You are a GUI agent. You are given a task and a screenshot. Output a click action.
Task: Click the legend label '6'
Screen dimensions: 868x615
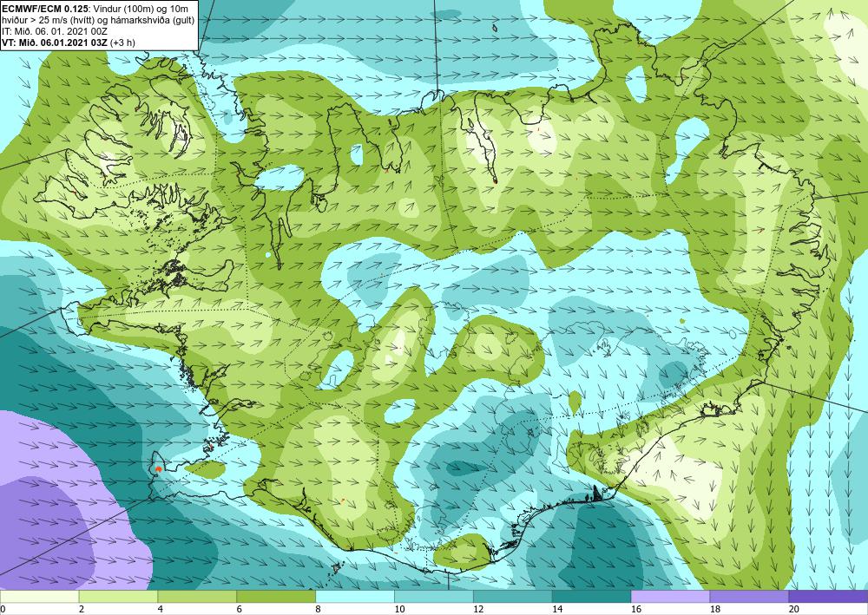240,610
